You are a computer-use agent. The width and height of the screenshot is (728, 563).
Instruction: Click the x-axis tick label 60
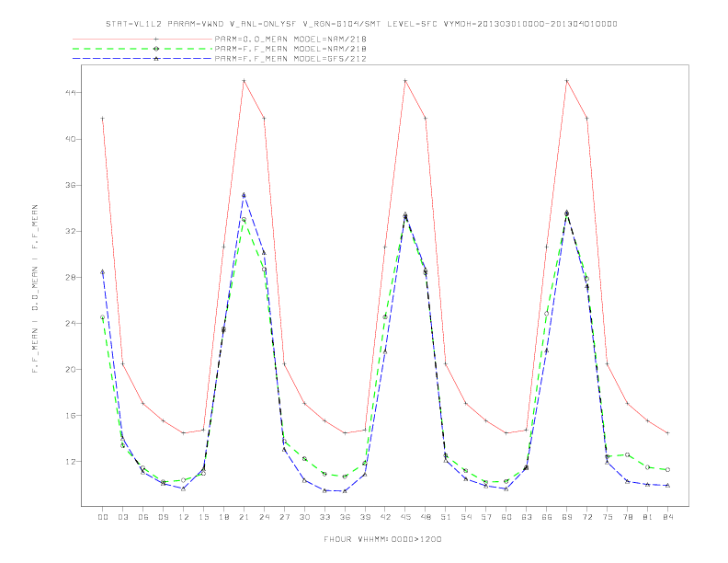(x=506, y=517)
